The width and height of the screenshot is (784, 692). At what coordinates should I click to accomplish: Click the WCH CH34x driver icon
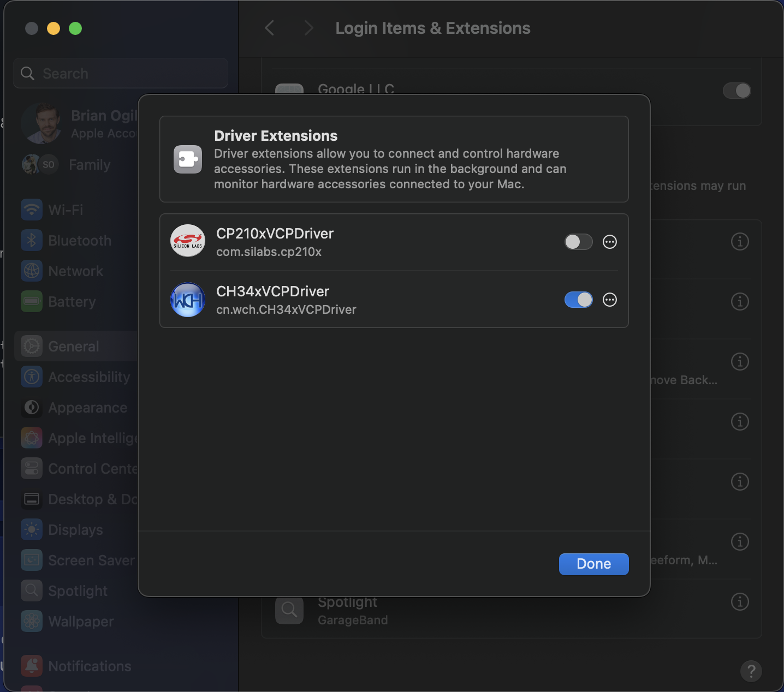[188, 300]
